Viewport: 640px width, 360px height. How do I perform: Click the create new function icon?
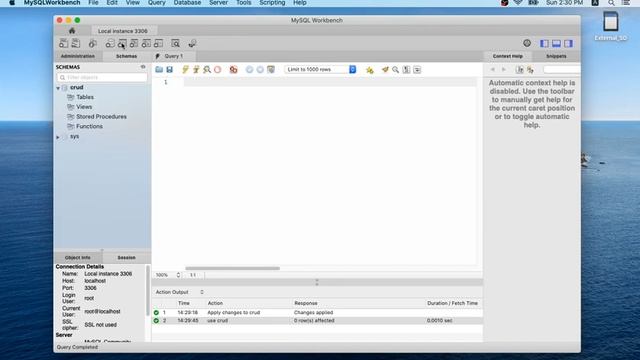pyautogui.click(x=158, y=43)
